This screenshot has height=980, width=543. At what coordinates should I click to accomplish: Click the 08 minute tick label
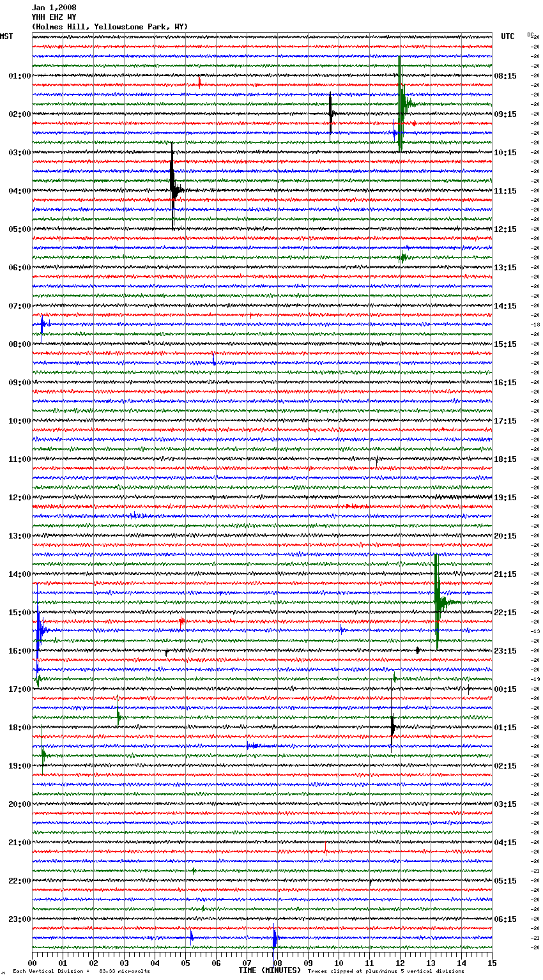[277, 963]
